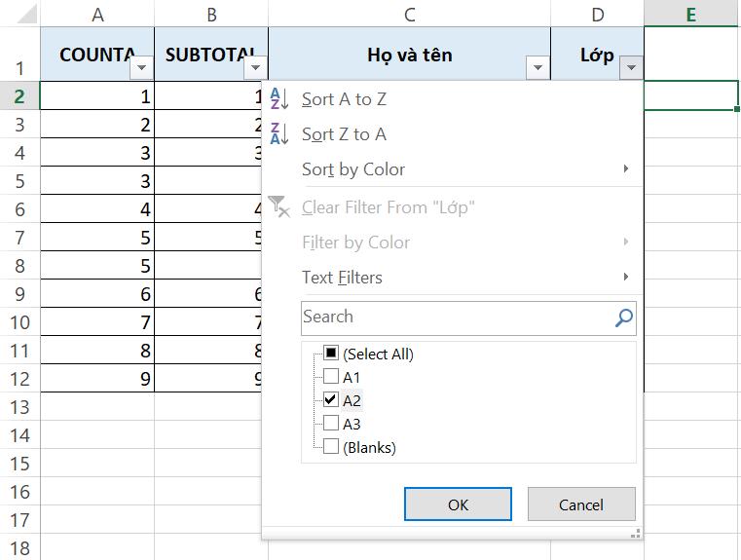Click the COUNTA header cell
741x560 pixels.
tap(97, 54)
